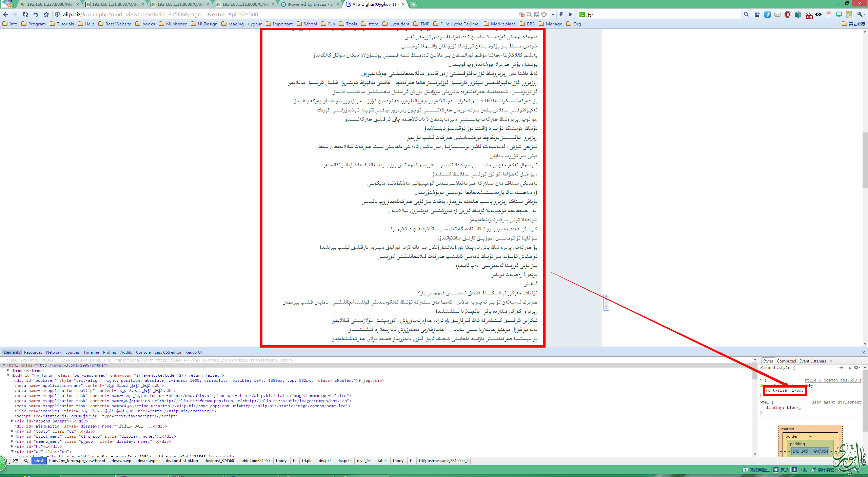The image size is (868, 477).
Task: Show more sidebar tabs with double chevron
Action: coord(831,361)
